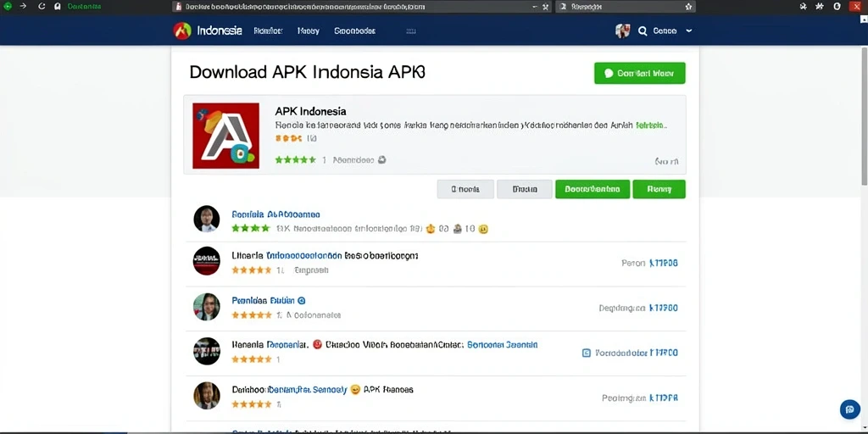Open third reviewer's avatar with green background
Screen dimensions: 868x434
pyautogui.click(x=207, y=307)
